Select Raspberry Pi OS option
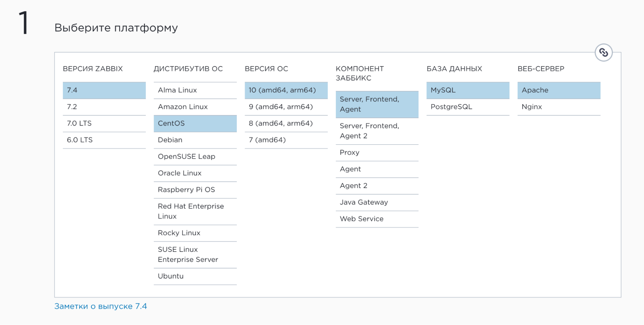The width and height of the screenshot is (644, 325). point(195,190)
